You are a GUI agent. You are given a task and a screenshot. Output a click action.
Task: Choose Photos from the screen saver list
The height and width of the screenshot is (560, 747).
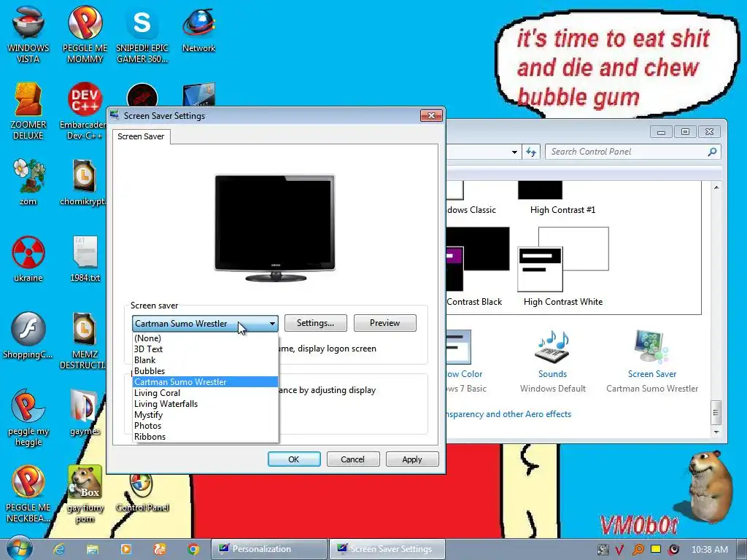[x=205, y=426]
